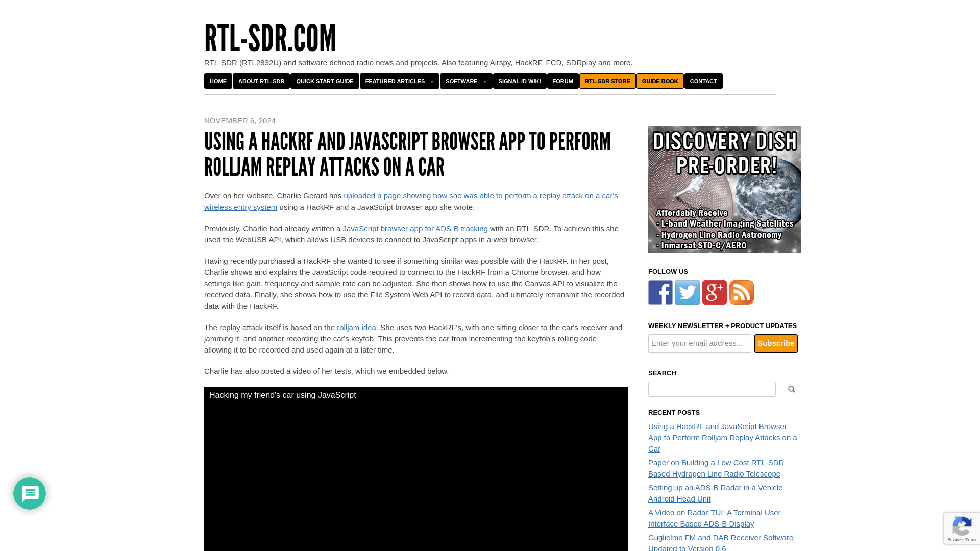Click the chat bubble icon bottom-left
980x551 pixels.
pyautogui.click(x=29, y=492)
